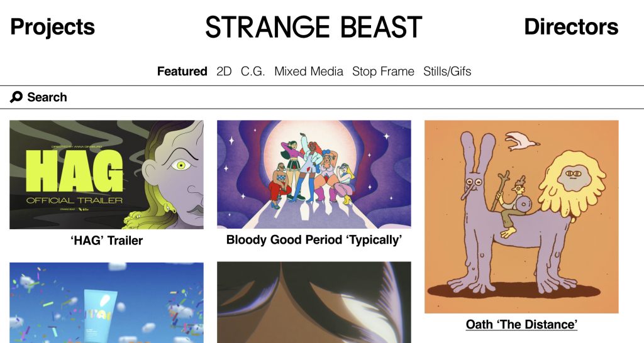Open the Bloody Good Period dancers thumbnail

pyautogui.click(x=314, y=174)
